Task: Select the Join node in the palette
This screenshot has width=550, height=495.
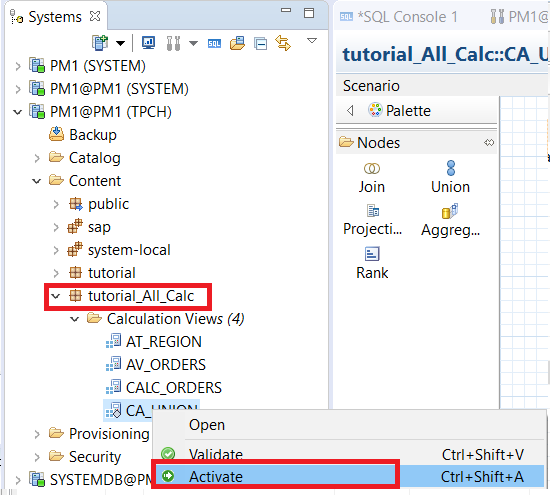Action: 371,178
